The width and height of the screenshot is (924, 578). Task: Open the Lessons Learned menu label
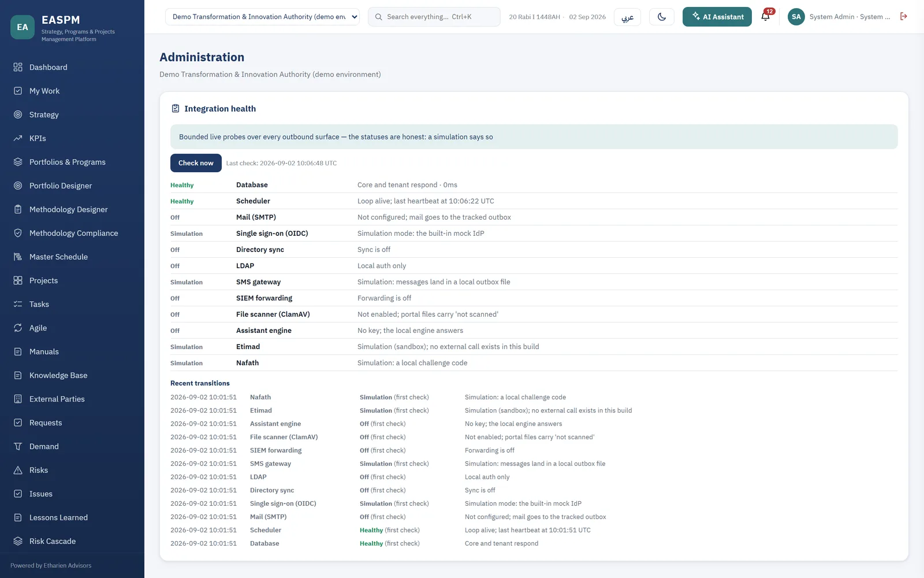click(58, 517)
